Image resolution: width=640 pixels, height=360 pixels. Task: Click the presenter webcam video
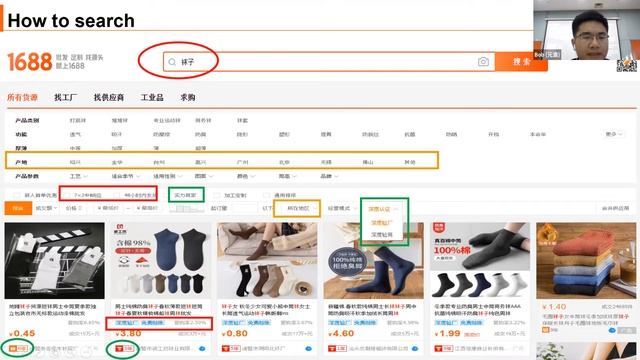point(587,30)
